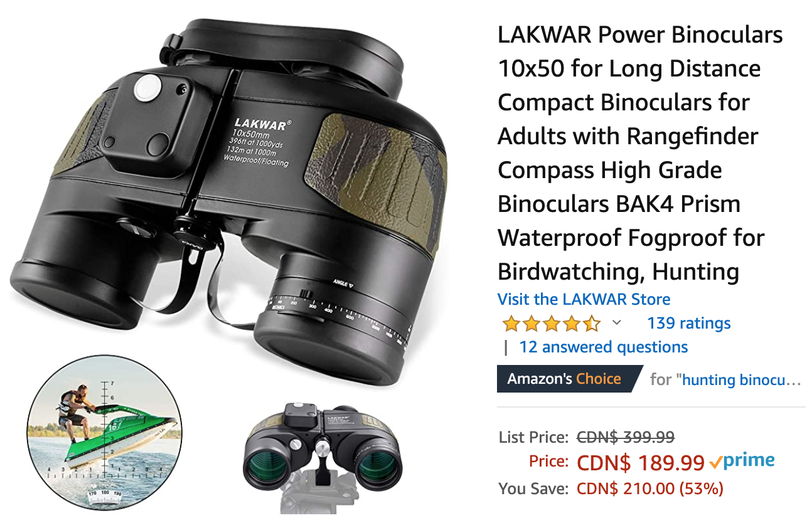Click the red price CDN$ 189.99
The width and height of the screenshot is (812, 518).
click(x=641, y=463)
